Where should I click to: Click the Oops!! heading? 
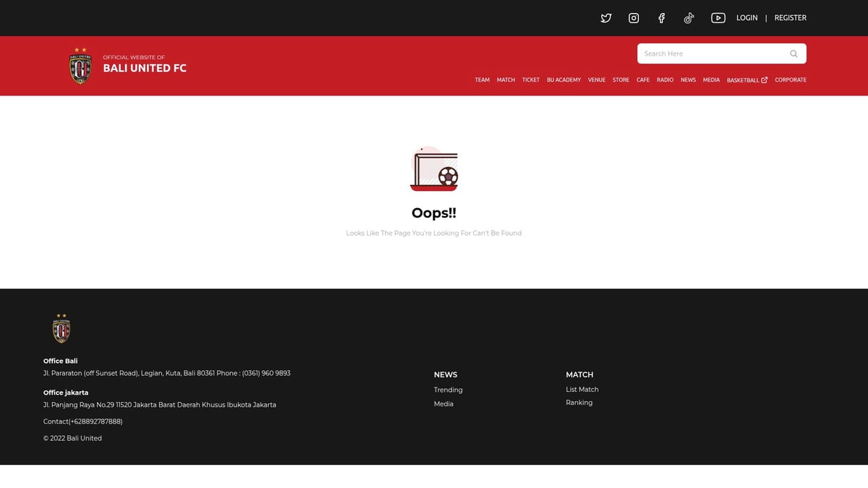pos(434,213)
